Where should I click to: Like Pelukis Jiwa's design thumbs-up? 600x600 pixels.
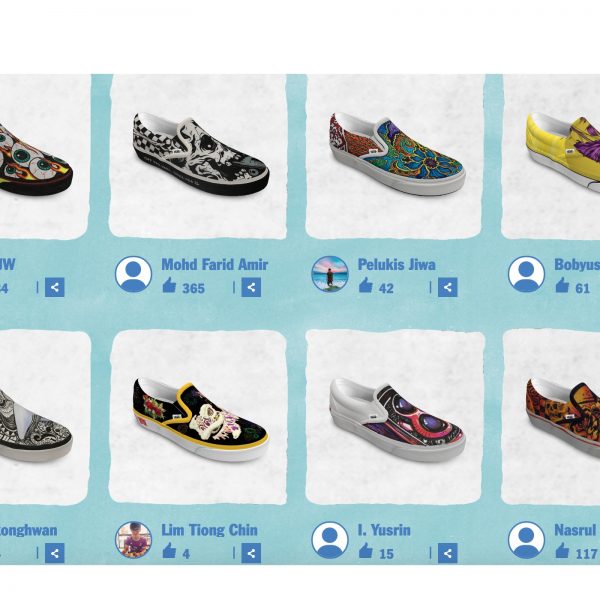pos(365,285)
